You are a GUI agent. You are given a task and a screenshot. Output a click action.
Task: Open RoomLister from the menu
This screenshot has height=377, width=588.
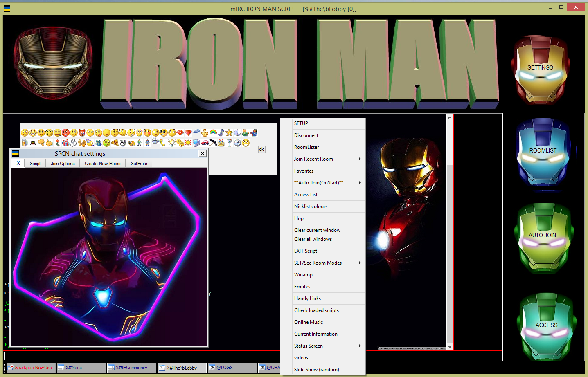click(x=323, y=147)
